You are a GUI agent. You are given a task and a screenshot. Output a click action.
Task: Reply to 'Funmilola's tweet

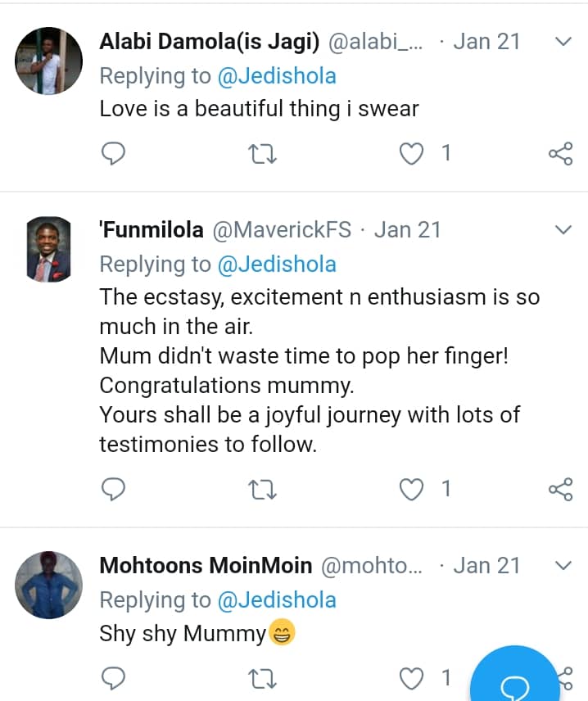coord(113,489)
